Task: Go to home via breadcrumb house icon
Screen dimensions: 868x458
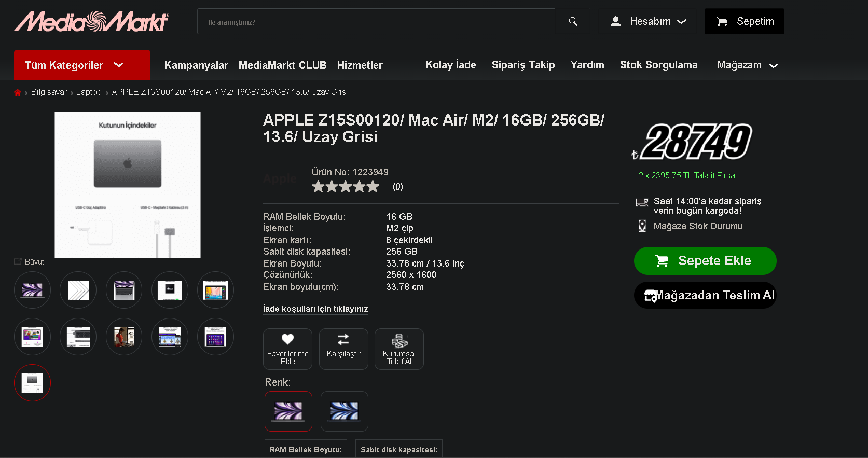Action: [18, 92]
